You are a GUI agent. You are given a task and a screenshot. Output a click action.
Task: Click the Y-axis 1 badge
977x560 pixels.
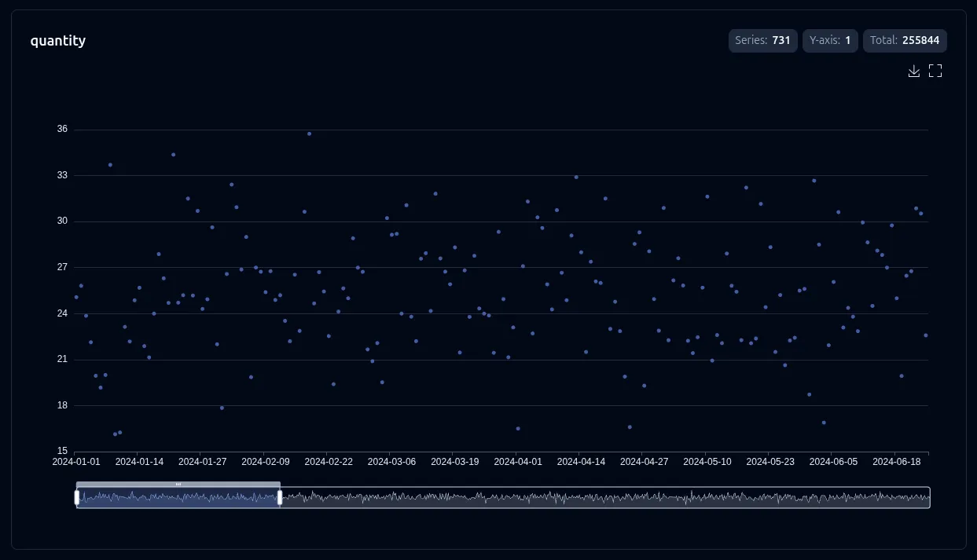pyautogui.click(x=830, y=40)
